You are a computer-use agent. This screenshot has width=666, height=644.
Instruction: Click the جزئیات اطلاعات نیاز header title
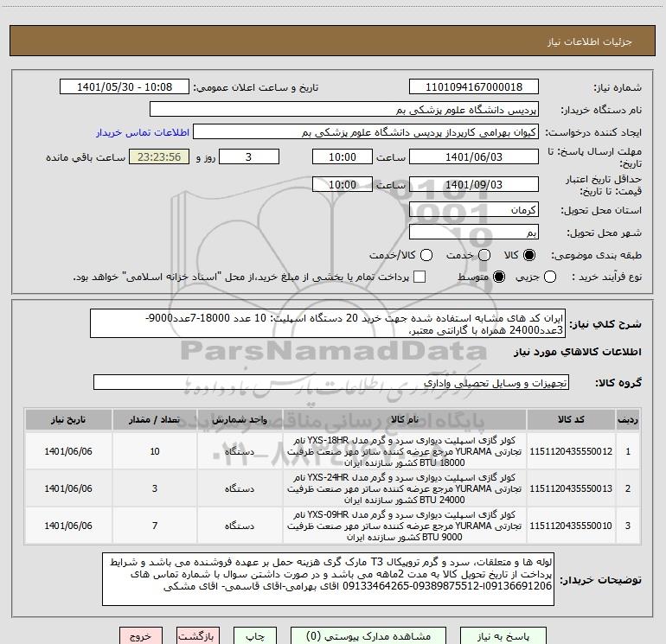pos(589,41)
